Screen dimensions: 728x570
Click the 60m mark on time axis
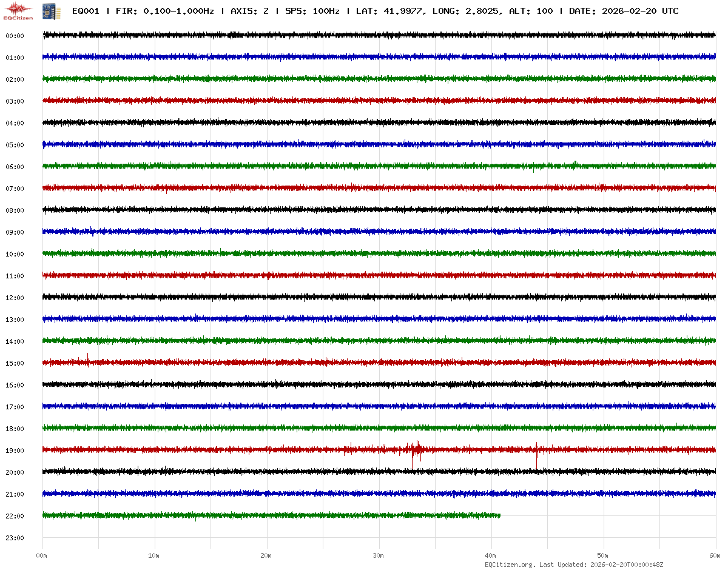point(715,555)
